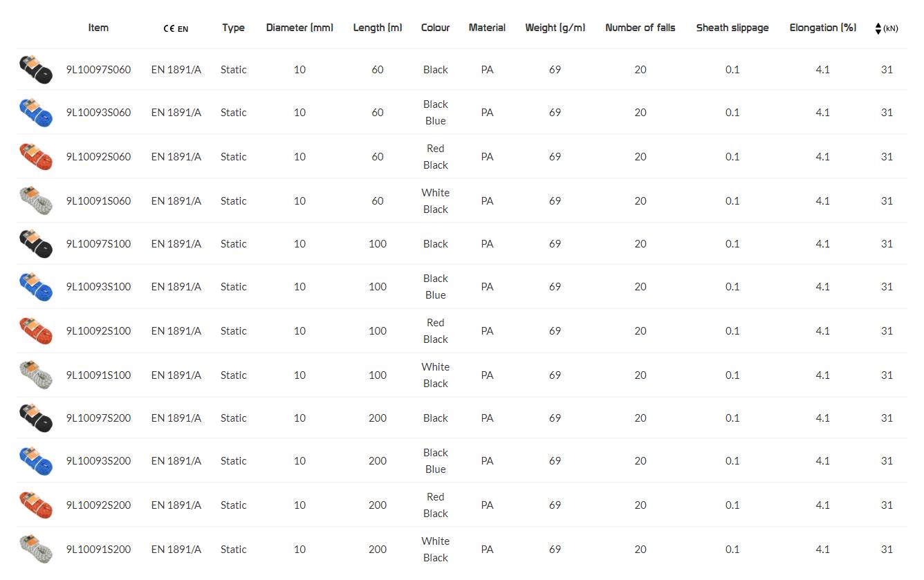Click the black rope thumbnail for 9L10097S060
The width and height of the screenshot is (924, 580).
pos(36,70)
